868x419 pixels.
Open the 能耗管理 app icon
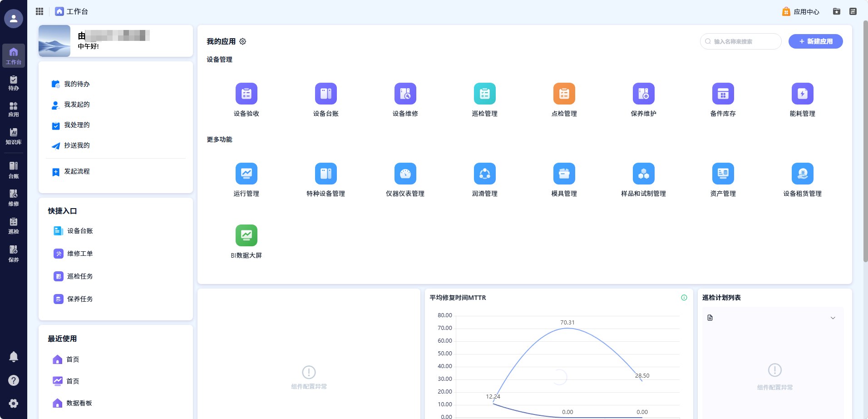(x=803, y=94)
